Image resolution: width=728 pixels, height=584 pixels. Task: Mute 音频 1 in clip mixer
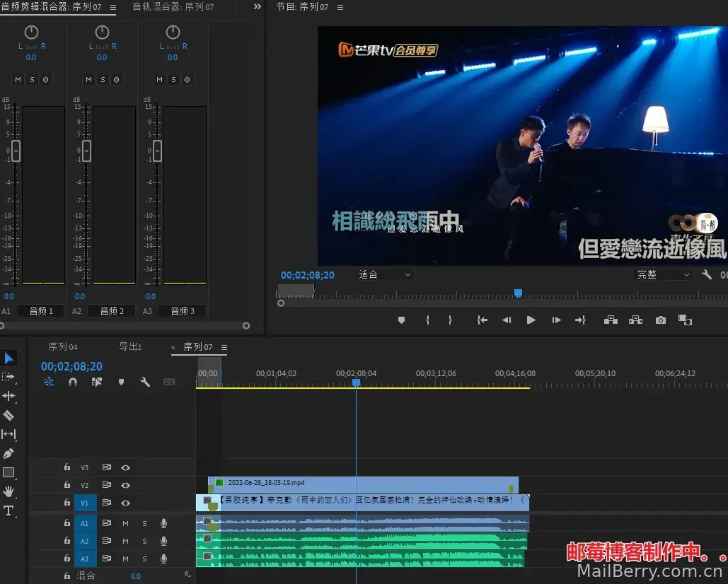point(18,79)
